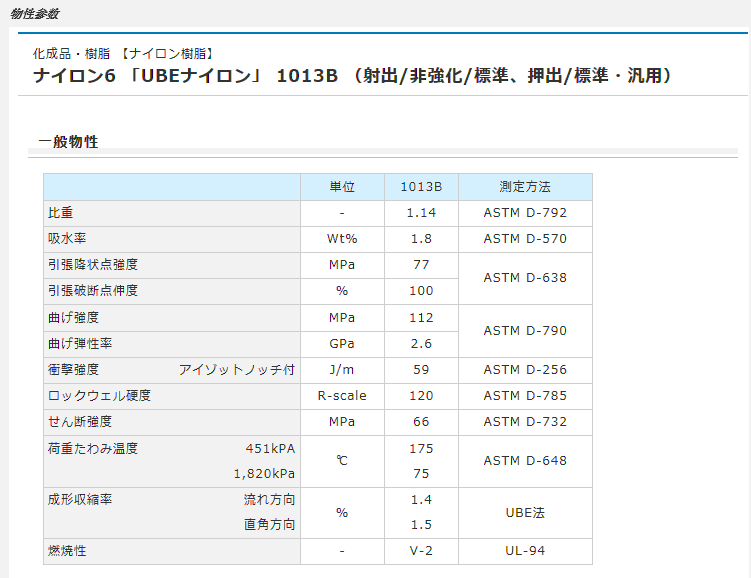This screenshot has width=751, height=578.
Task: Click the 1.8 water absorption value
Action: click(x=421, y=238)
